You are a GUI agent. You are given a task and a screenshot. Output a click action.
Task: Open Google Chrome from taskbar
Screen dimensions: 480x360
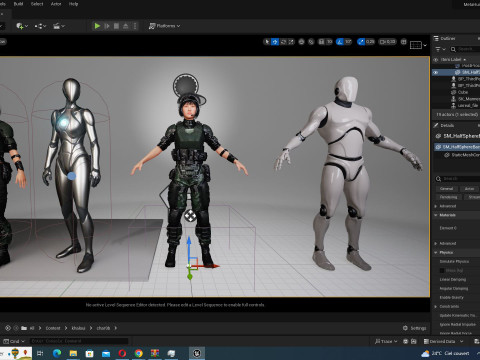(x=139, y=353)
